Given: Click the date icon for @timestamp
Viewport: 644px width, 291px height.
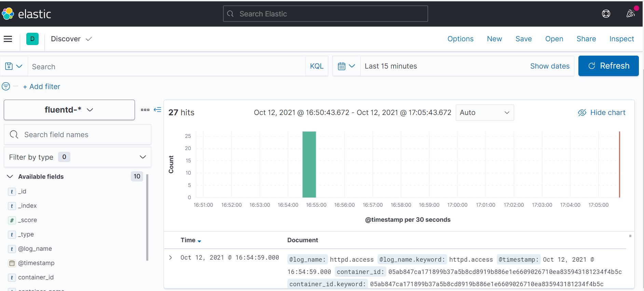Looking at the screenshot, I should click(x=12, y=263).
